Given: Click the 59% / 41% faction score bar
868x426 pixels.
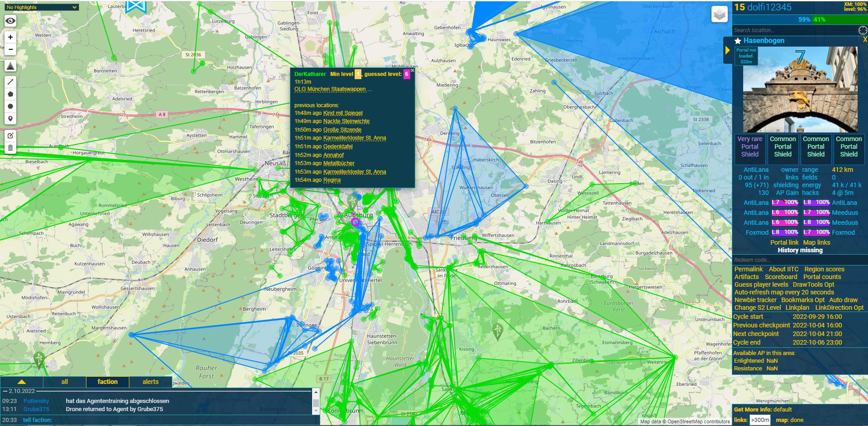Looking at the screenshot, I should (800, 19).
